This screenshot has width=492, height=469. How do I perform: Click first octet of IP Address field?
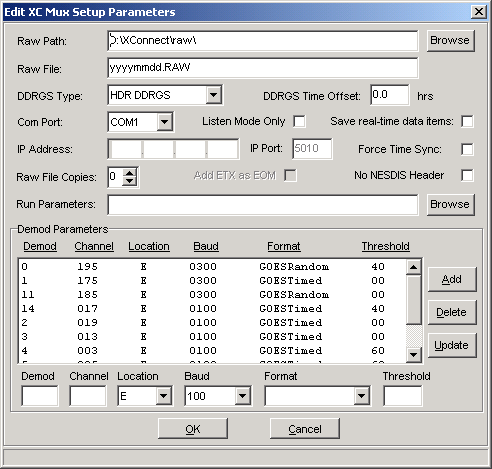126,149
